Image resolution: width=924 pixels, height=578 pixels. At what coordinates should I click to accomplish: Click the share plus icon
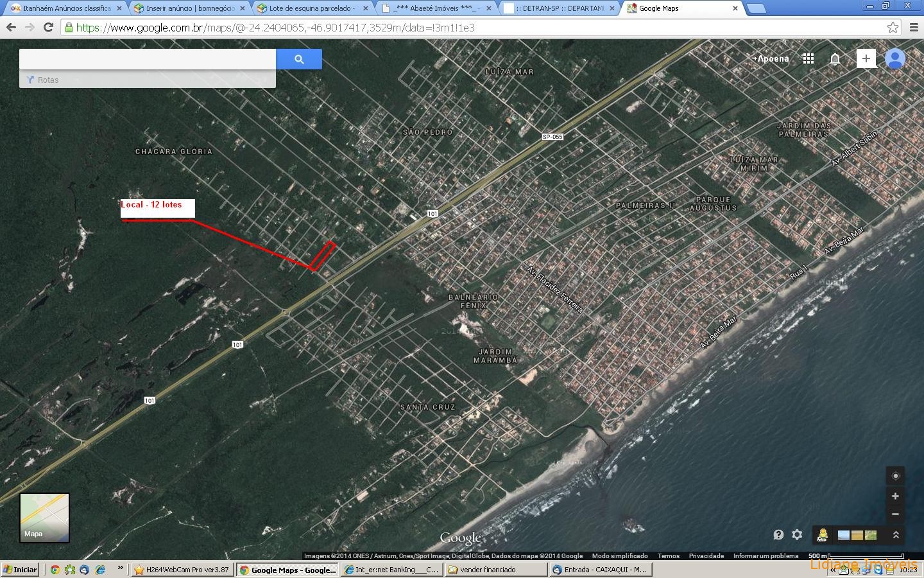(866, 58)
